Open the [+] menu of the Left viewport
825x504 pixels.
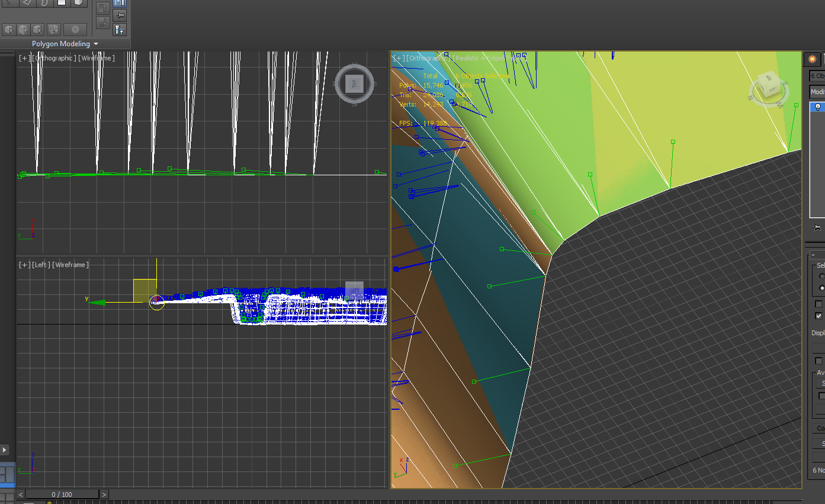click(x=24, y=265)
